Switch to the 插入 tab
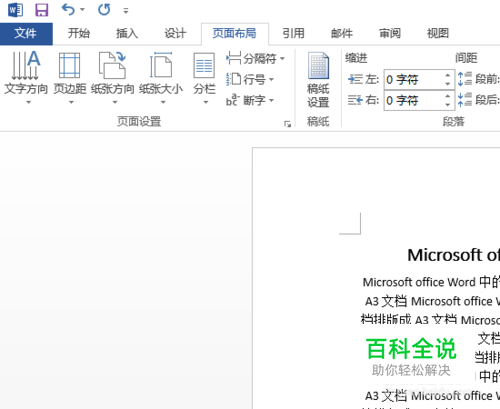Viewport: 500px width, 409px height. [x=127, y=33]
